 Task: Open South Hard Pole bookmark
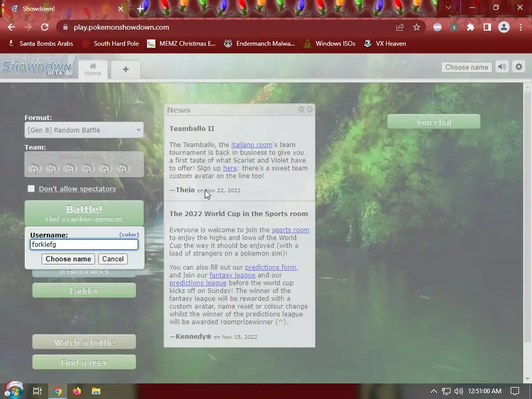[111, 44]
